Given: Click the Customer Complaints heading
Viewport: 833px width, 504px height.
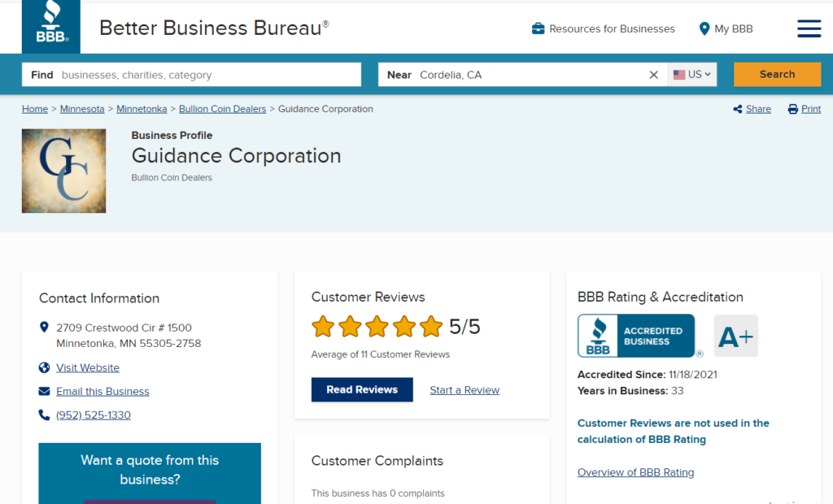Looking at the screenshot, I should (377, 460).
